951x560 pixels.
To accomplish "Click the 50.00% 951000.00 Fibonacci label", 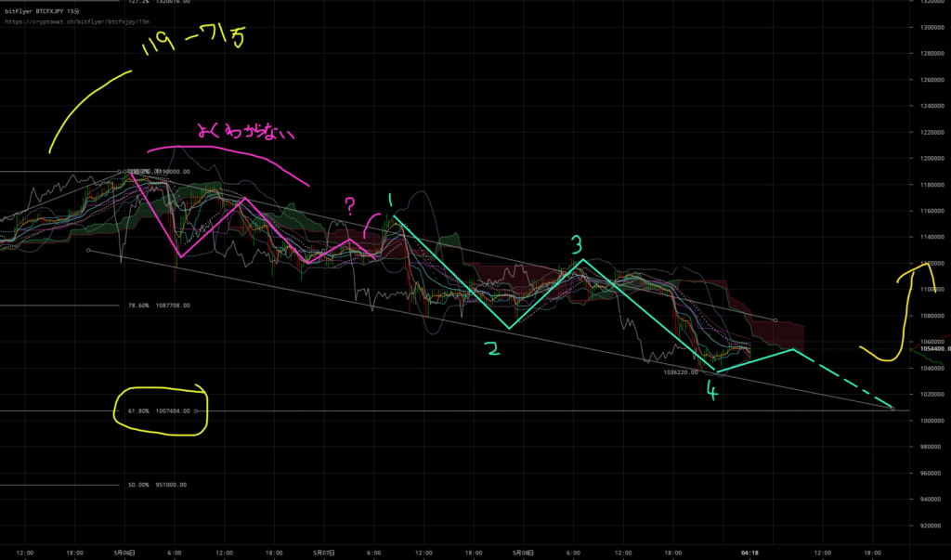I will [156, 485].
